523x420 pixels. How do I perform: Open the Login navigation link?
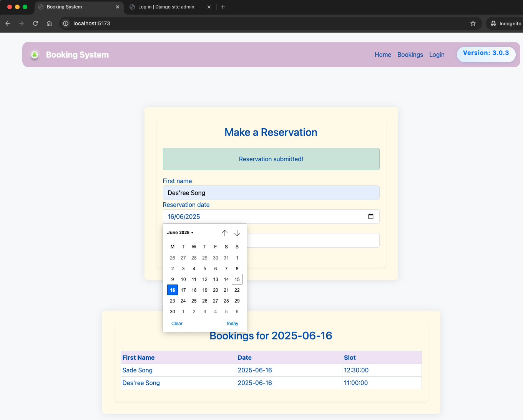437,55
